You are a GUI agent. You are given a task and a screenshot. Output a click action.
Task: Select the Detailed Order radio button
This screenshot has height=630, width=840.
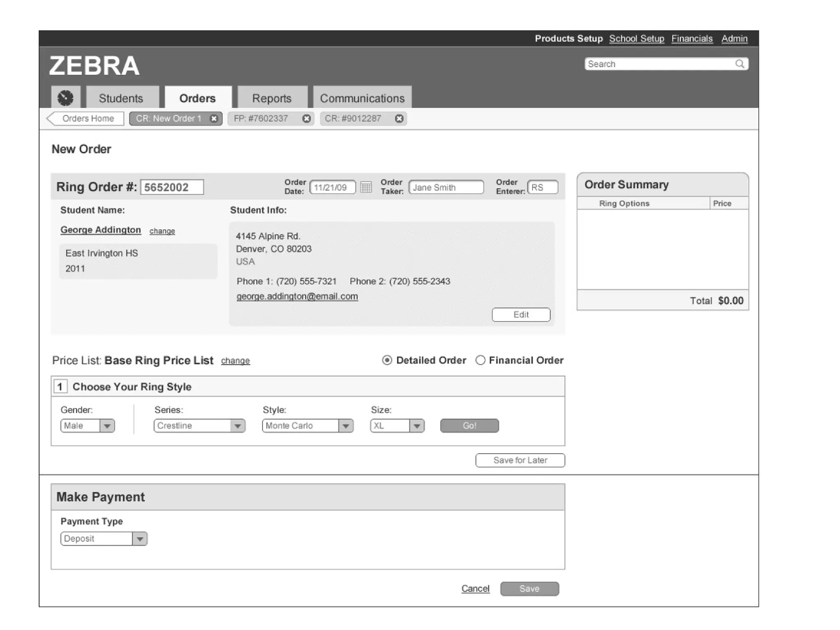click(387, 360)
